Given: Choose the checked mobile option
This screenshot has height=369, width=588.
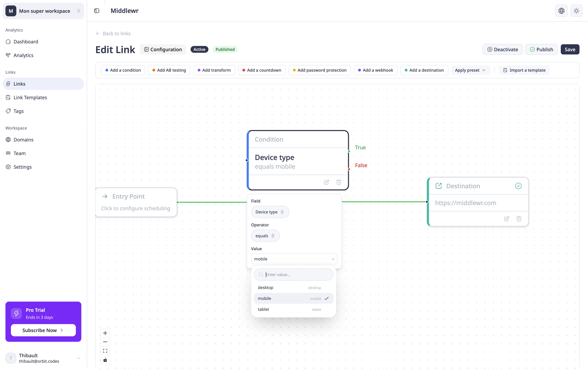Looking at the screenshot, I should 293,299.
